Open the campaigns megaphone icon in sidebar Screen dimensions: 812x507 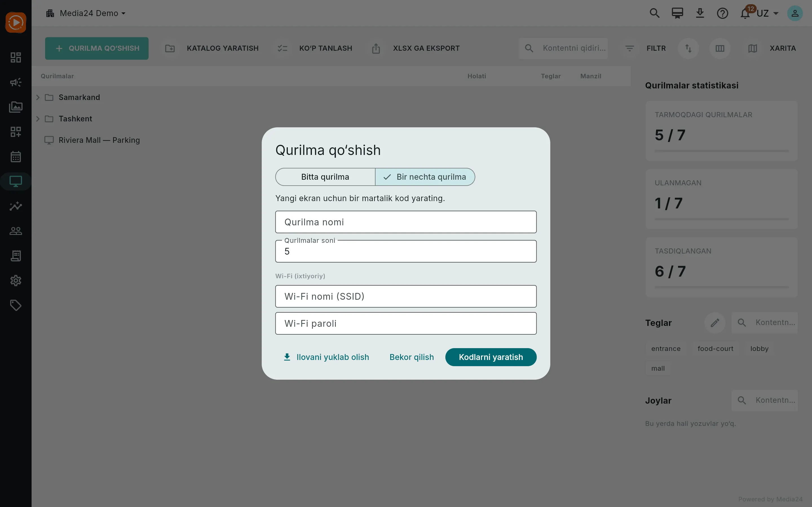tap(16, 82)
